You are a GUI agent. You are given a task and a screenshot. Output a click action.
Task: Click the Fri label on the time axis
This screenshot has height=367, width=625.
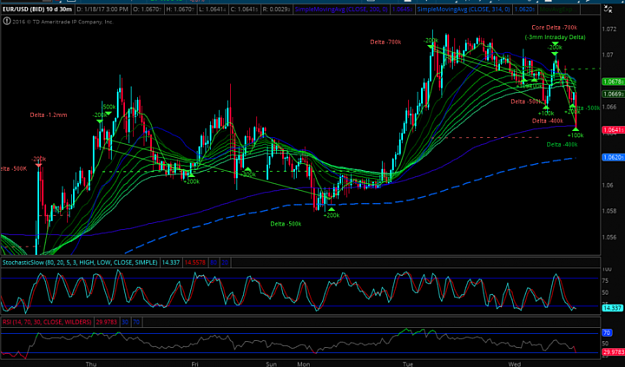coord(195,364)
